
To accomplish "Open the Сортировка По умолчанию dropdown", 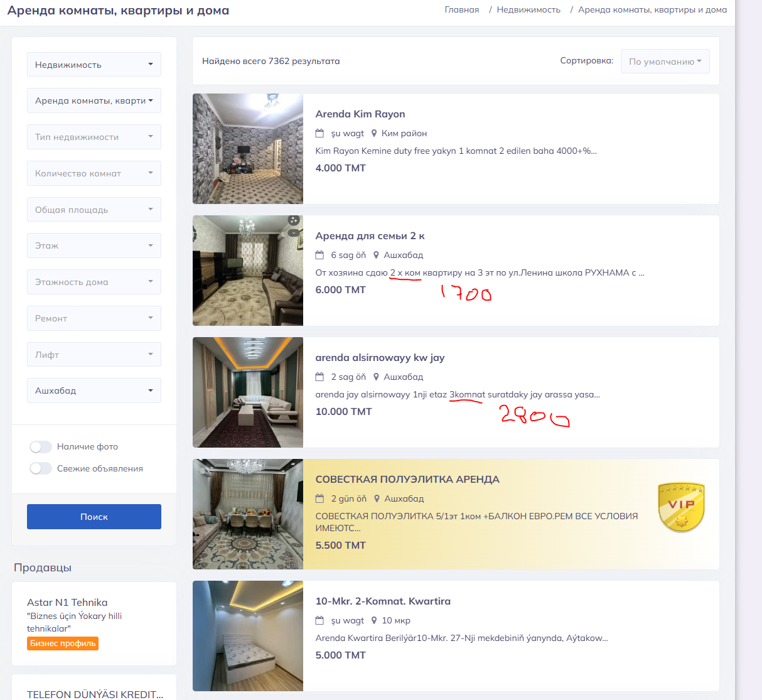I will pos(665,62).
